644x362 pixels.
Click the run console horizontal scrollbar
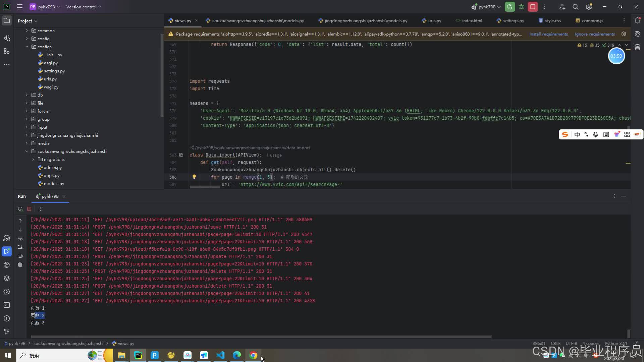pyautogui.click(x=261, y=337)
